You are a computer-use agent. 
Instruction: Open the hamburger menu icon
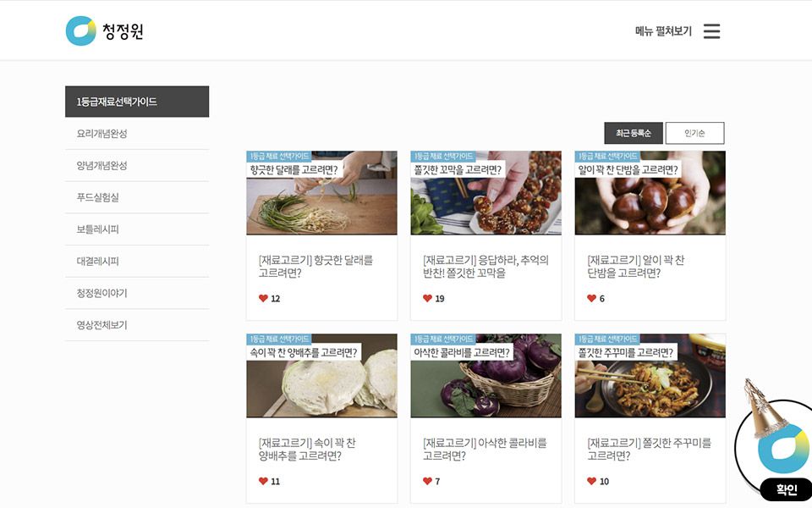tap(711, 31)
